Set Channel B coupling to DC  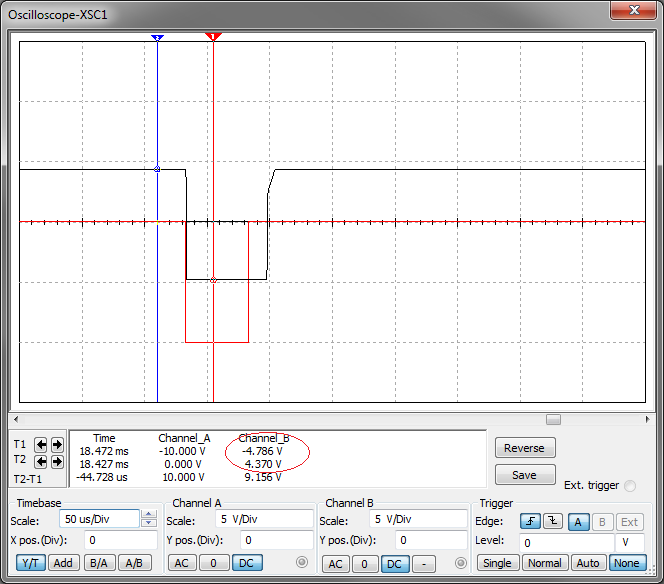point(395,563)
